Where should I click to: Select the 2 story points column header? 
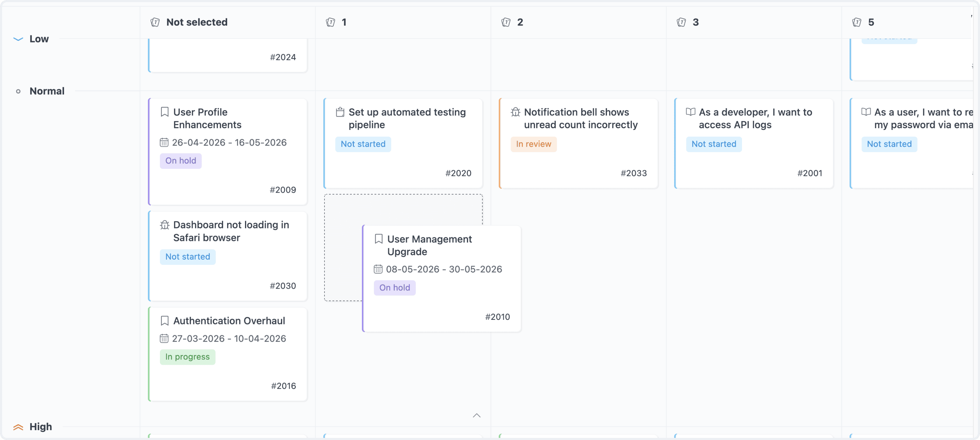(519, 22)
